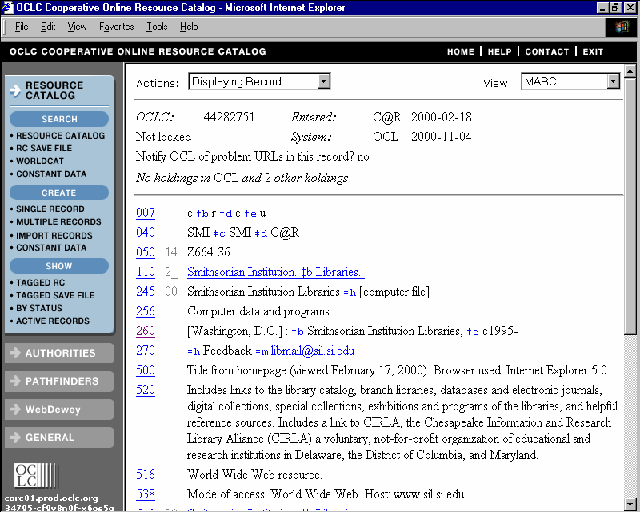Select By Status under Show
The width and height of the screenshot is (640, 512).
[x=41, y=309]
